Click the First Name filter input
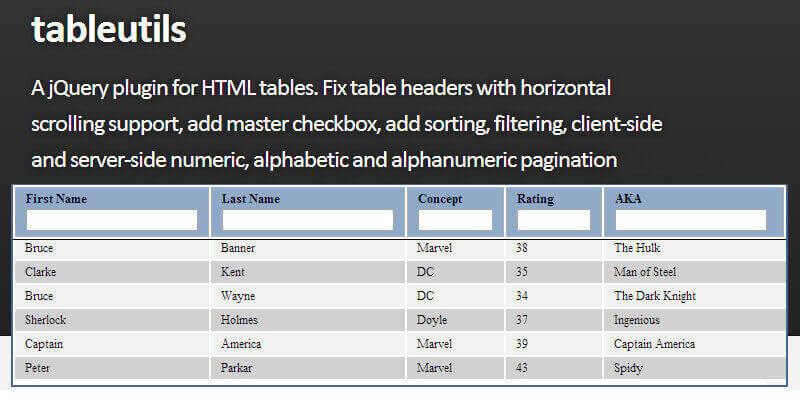Screen dimensions: 800x400 click(112, 220)
